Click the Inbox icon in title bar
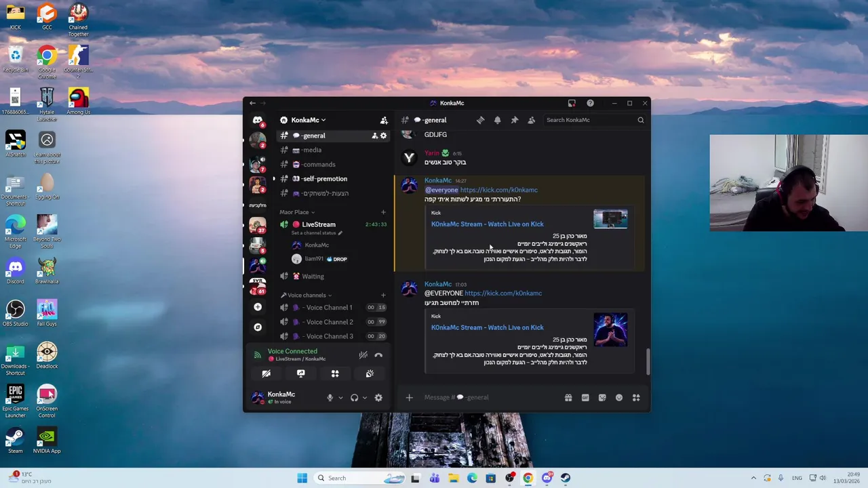The width and height of the screenshot is (868, 488). point(572,103)
